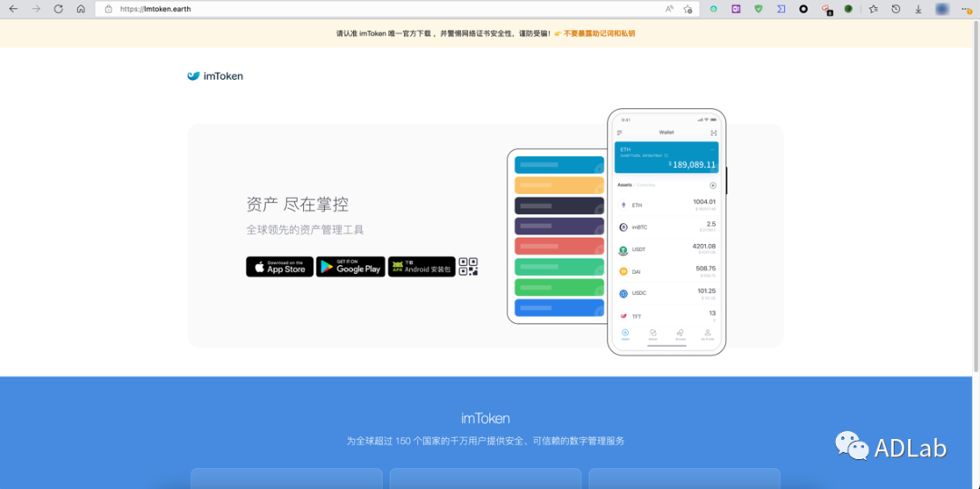980x489 pixels.
Task: Click the blue wallet card in the phone mockup
Action: tap(666, 157)
